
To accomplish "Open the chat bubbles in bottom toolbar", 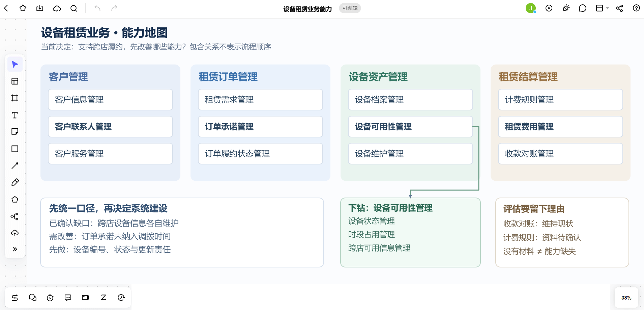I will pyautogui.click(x=33, y=298).
